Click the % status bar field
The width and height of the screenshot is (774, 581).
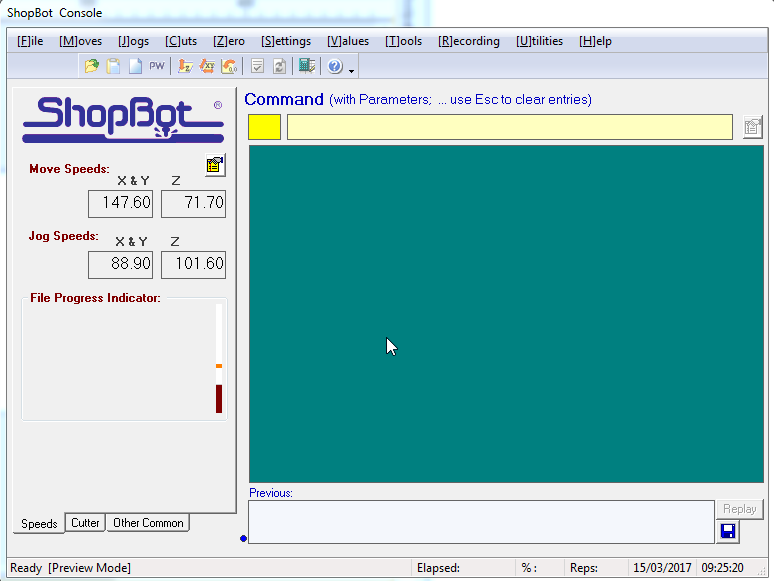[x=540, y=568]
